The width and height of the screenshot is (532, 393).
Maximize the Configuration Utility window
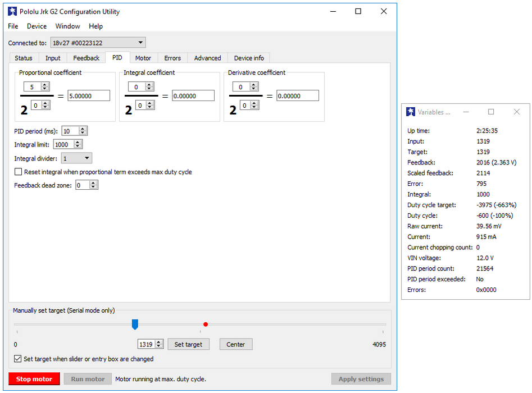pyautogui.click(x=358, y=11)
